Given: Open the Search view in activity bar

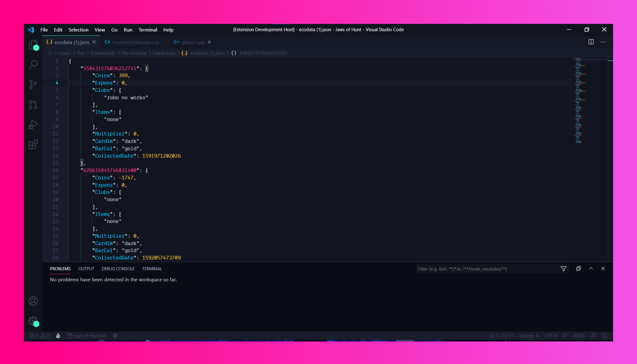Looking at the screenshot, I should pyautogui.click(x=33, y=64).
